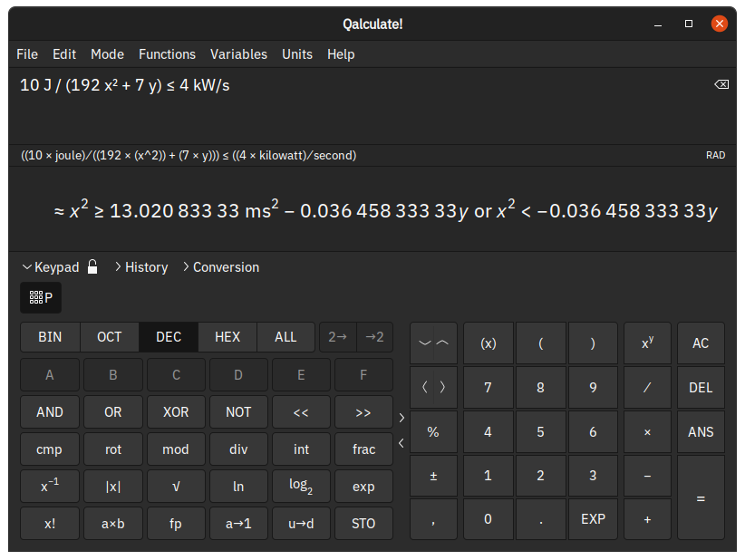This screenshot has width=745, height=560.
Task: Open the Help menu
Action: click(x=341, y=54)
